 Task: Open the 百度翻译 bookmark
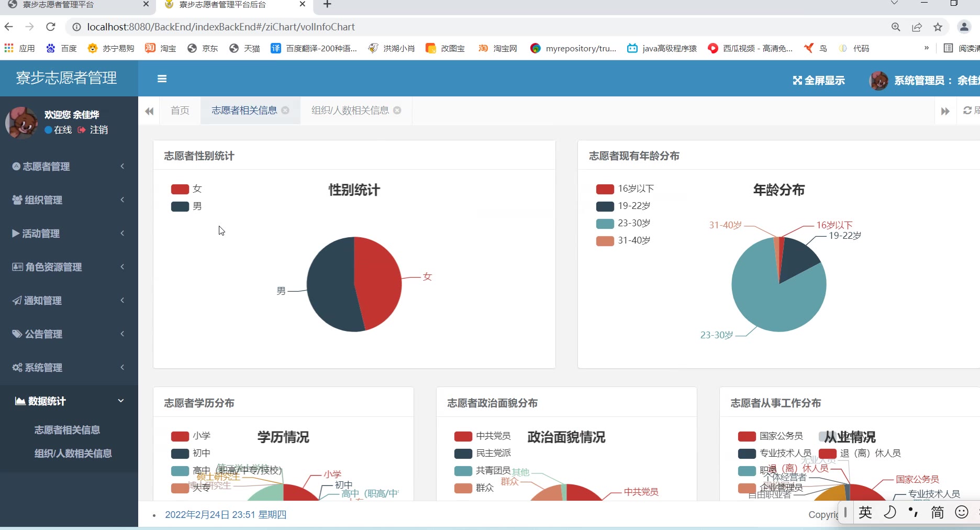(314, 48)
